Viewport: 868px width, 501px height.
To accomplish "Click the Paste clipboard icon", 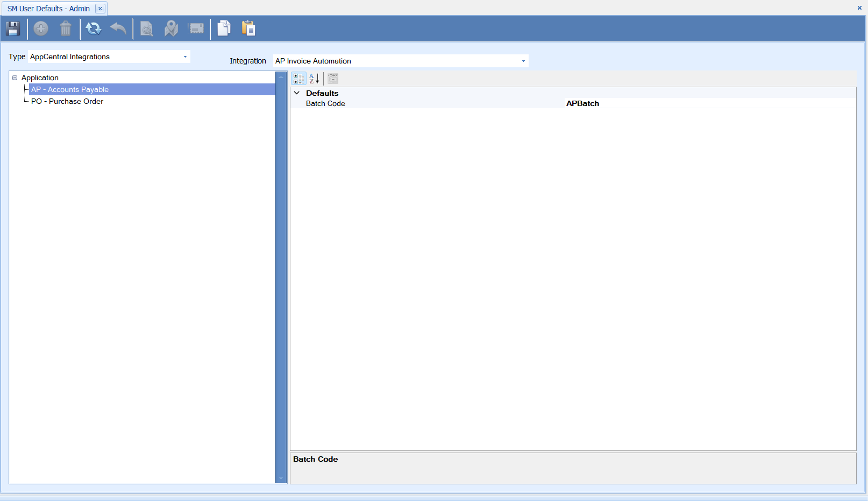I will [248, 29].
